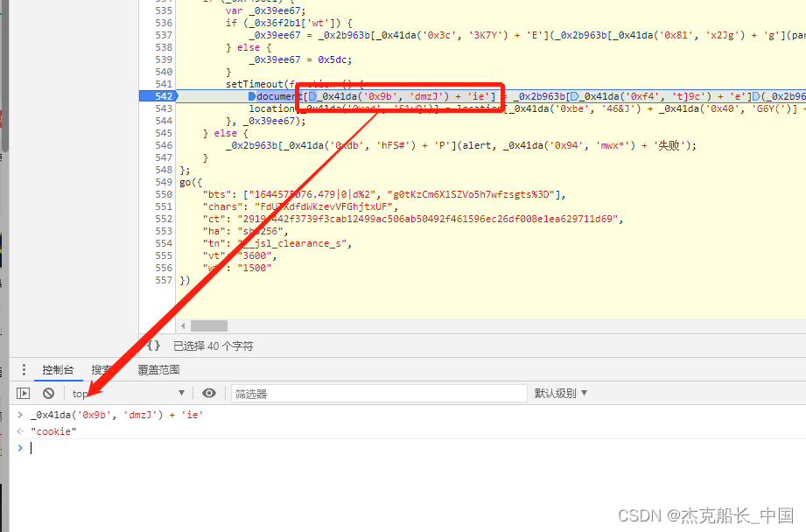Toggle the console sidebar panel icon

[x=23, y=394]
